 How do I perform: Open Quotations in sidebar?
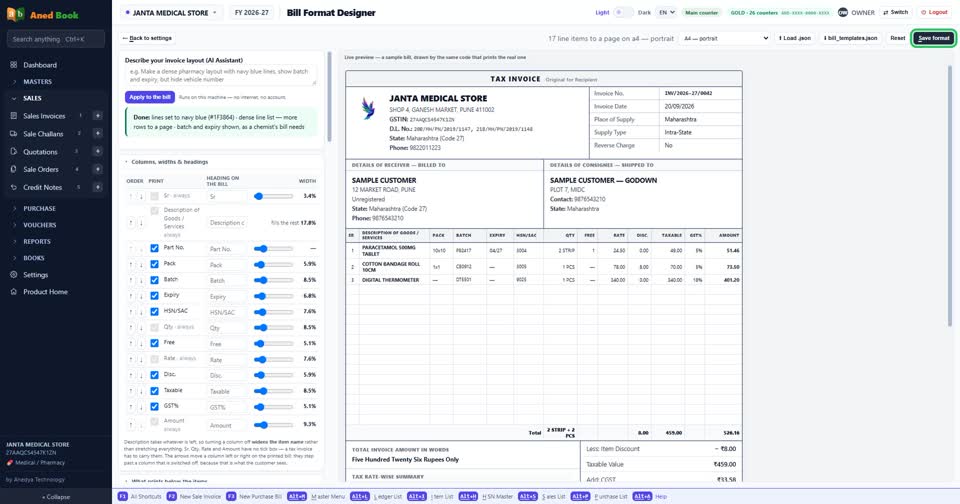tap(40, 151)
